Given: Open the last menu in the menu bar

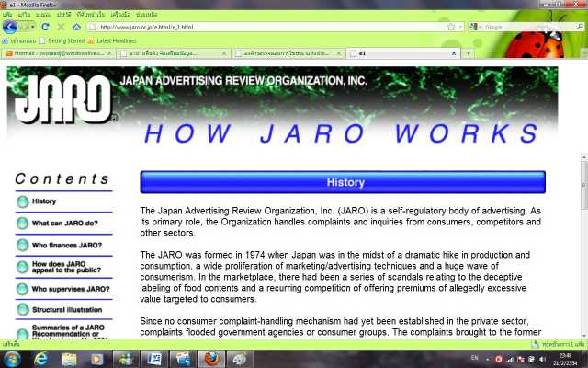Looking at the screenshot, I should [147, 15].
